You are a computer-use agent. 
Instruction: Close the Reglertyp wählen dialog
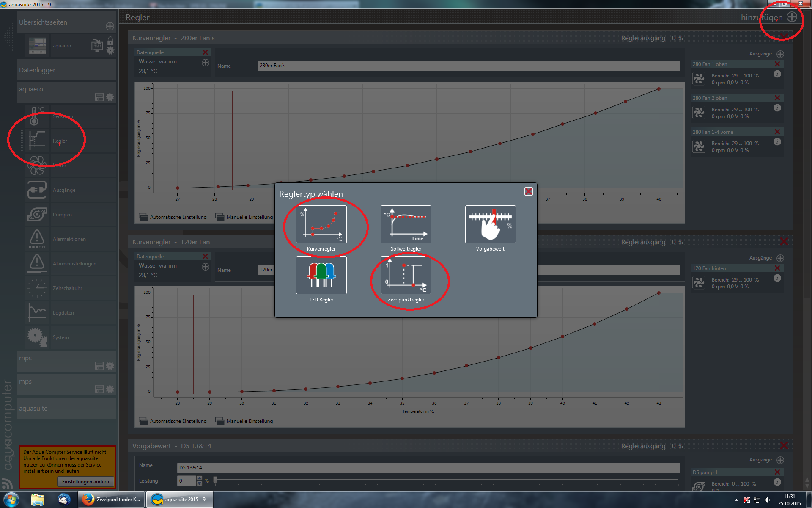click(528, 191)
